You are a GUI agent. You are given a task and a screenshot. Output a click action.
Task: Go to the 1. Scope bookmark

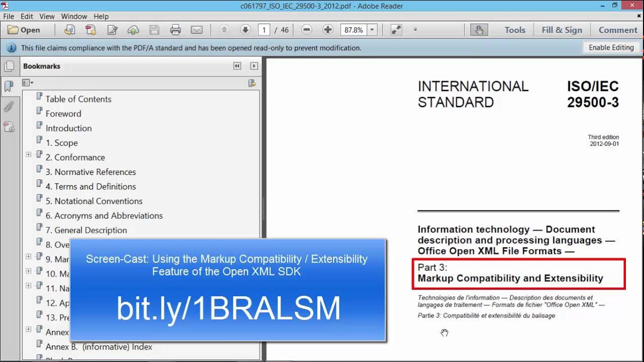(x=61, y=143)
